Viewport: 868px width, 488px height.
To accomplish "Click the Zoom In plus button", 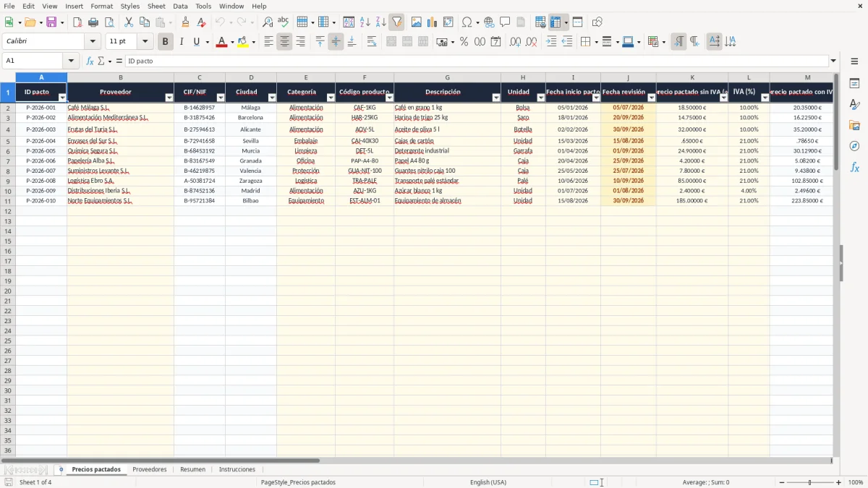I will click(839, 482).
